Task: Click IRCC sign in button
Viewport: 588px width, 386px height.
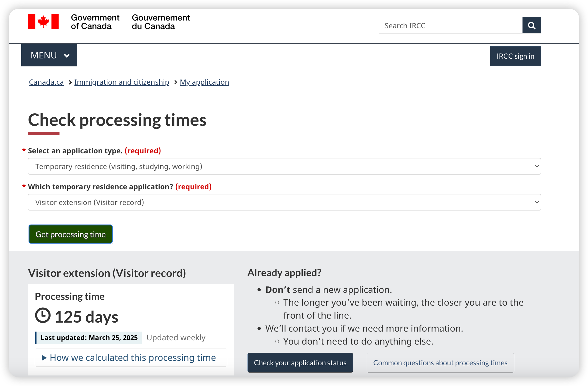Action: point(515,56)
